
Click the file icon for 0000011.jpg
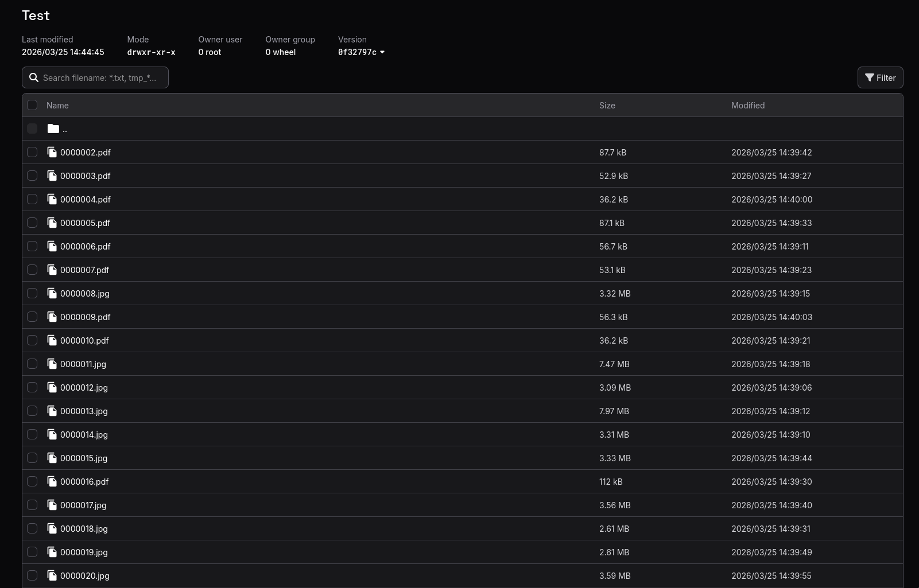(x=52, y=364)
